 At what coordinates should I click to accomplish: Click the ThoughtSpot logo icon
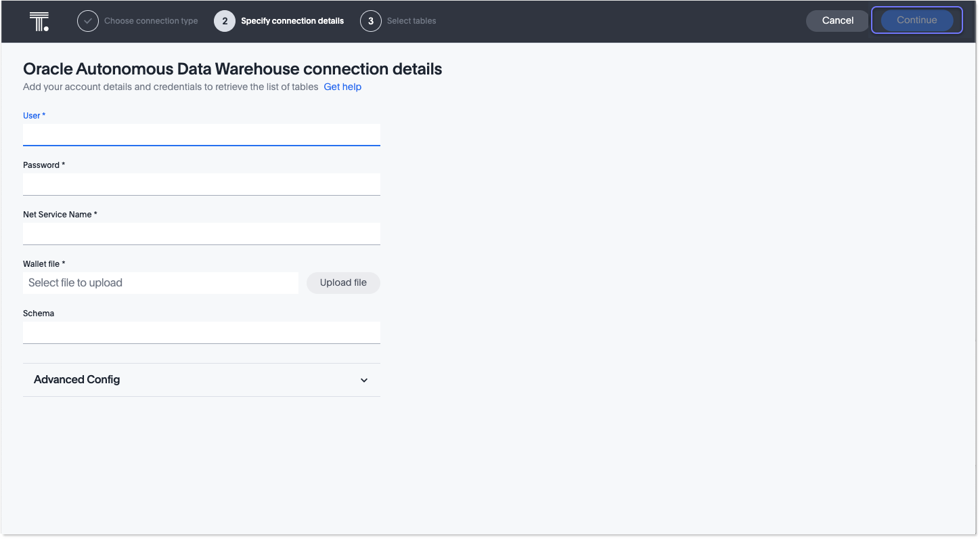pos(39,21)
